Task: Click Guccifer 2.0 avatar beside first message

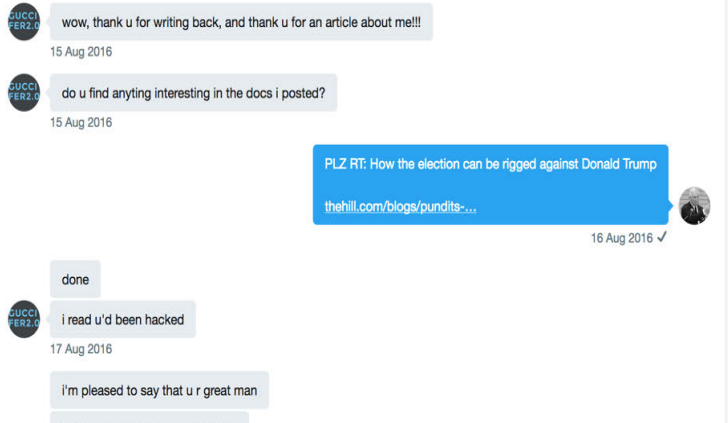Action: pyautogui.click(x=24, y=21)
